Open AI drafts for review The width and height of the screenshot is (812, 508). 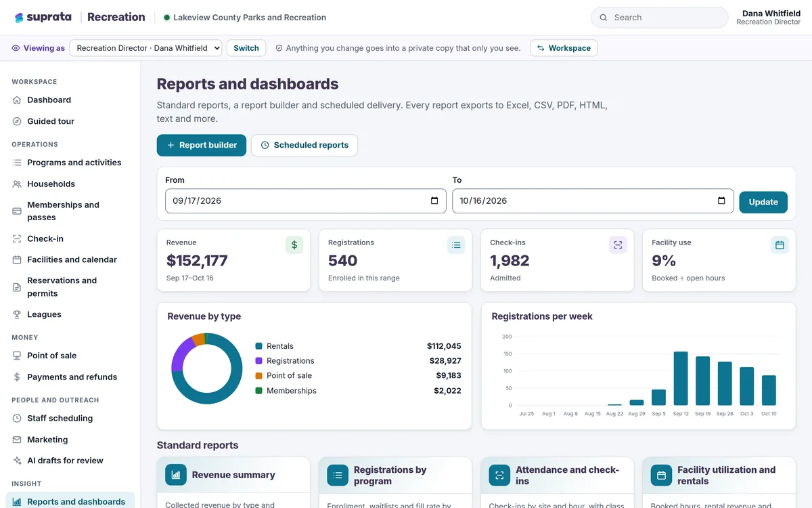pyautogui.click(x=70, y=461)
